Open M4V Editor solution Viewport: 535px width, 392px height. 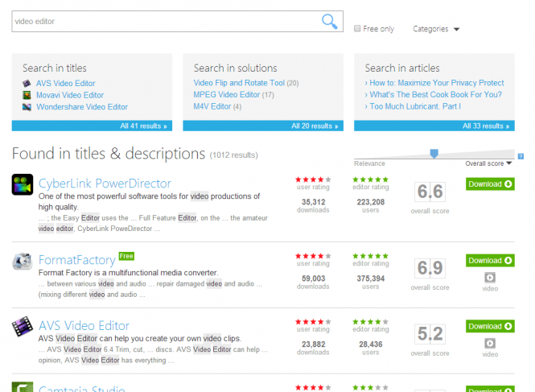[x=212, y=106]
